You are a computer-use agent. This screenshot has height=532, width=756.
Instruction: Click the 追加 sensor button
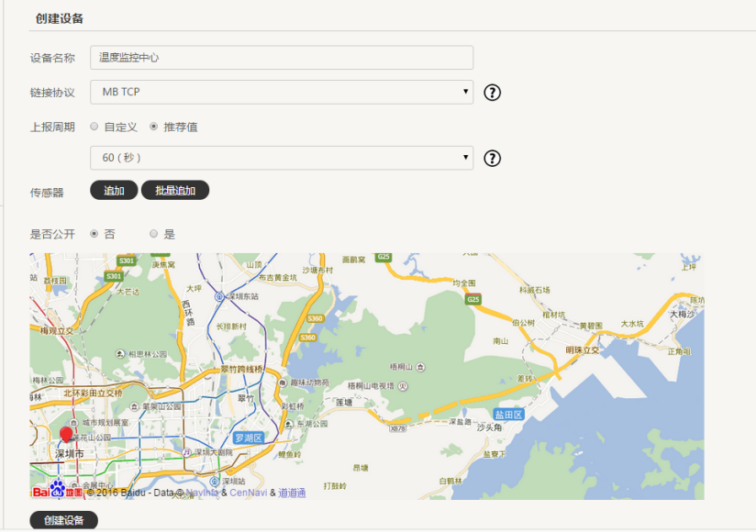click(114, 190)
